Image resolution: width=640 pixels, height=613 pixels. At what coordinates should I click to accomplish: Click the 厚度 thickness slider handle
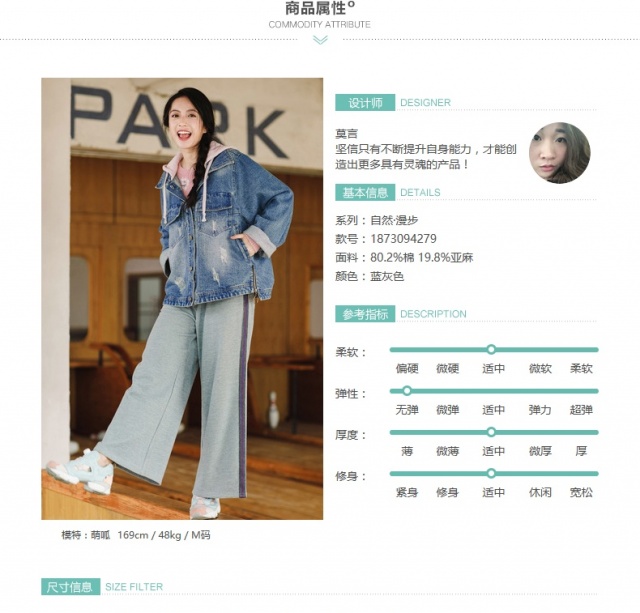491,432
